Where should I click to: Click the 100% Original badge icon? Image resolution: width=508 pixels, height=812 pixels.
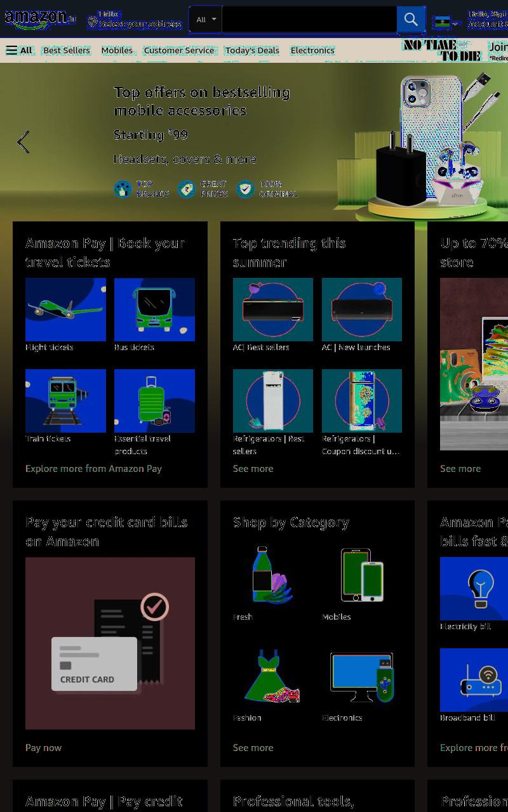245,189
